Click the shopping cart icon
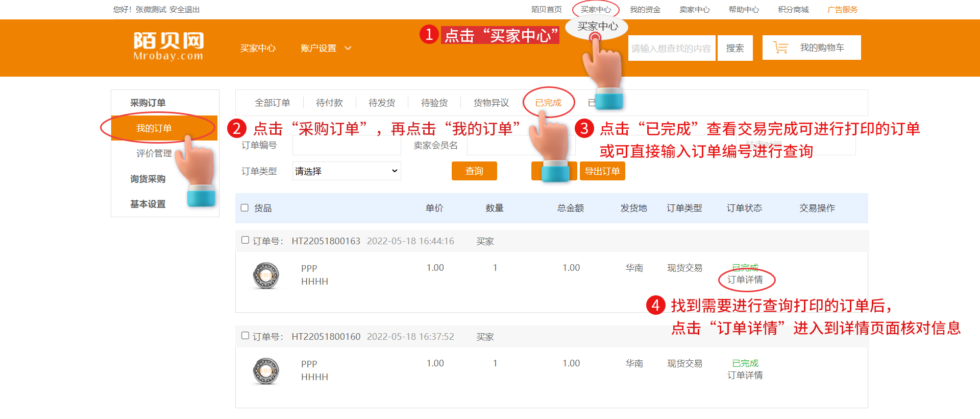 click(x=780, y=48)
